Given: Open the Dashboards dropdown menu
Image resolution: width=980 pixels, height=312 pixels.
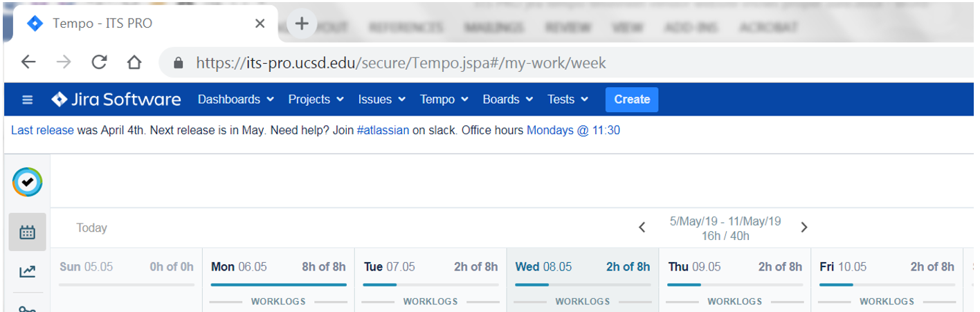Looking at the screenshot, I should tap(236, 100).
